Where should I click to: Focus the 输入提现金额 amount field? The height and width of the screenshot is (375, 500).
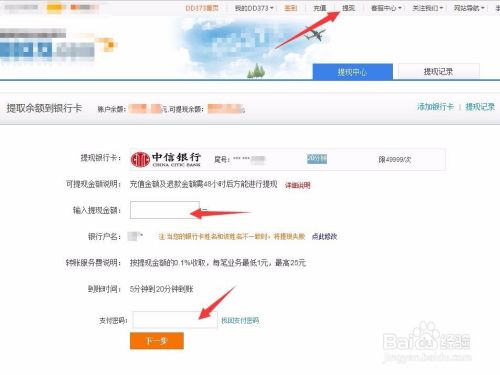[x=165, y=210]
